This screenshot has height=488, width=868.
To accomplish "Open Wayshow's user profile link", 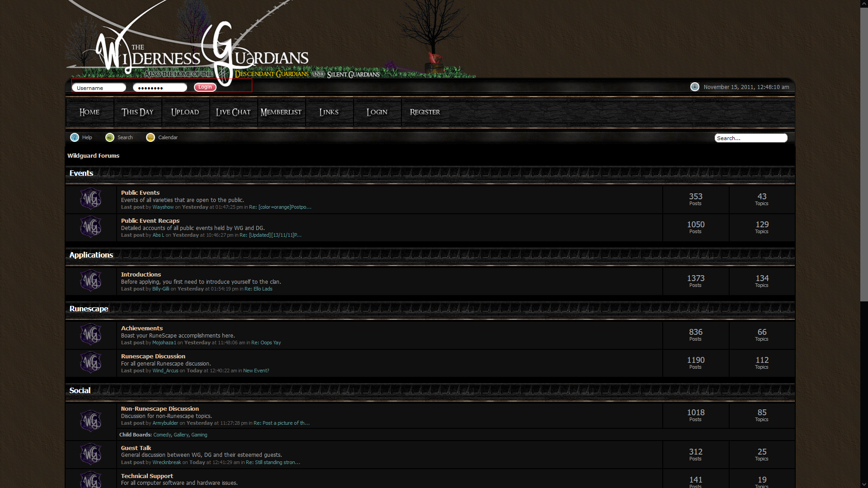I will pos(163,207).
